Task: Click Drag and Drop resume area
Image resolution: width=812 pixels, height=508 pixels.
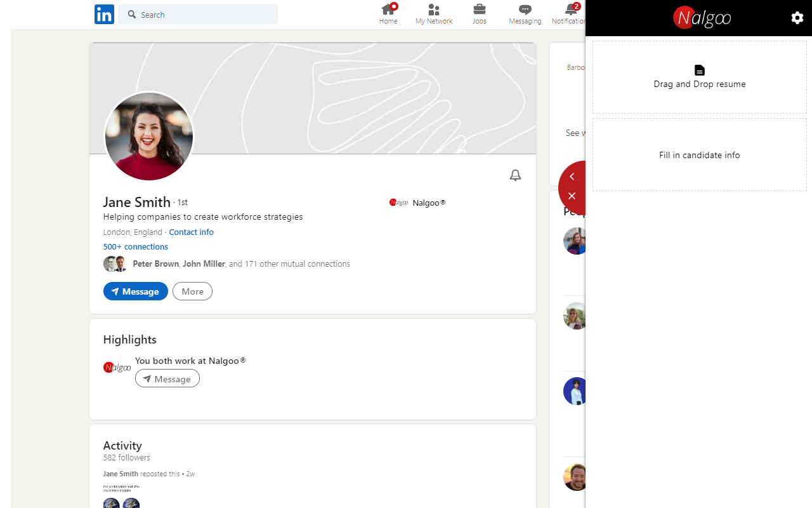Action: (699, 77)
